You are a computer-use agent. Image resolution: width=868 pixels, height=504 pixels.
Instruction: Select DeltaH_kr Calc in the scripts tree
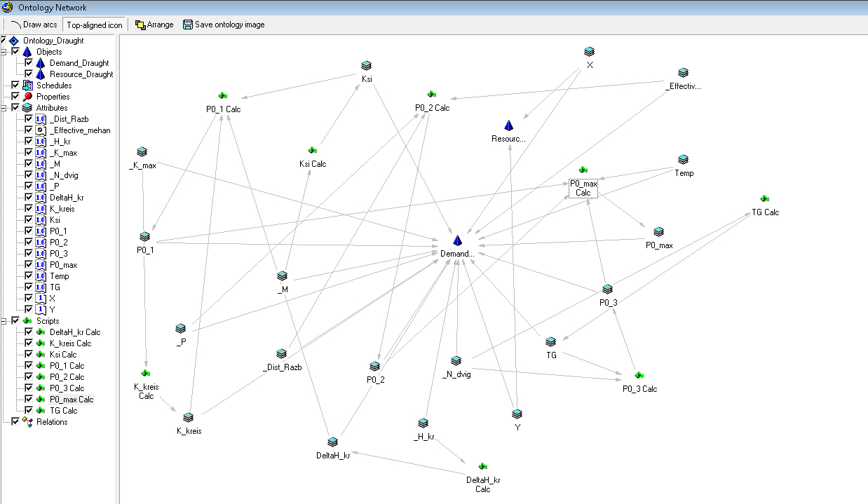75,332
